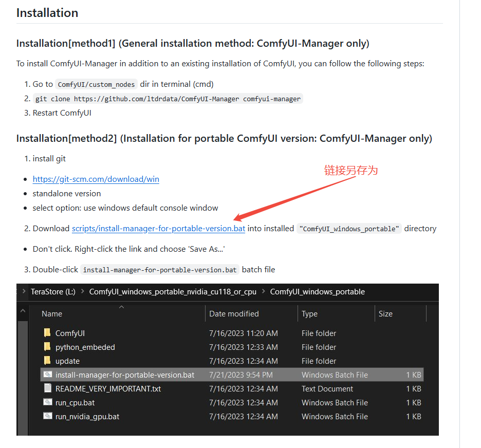Click the python_embeded folder icon
Viewport: 481px width, 448px height.
click(47, 347)
